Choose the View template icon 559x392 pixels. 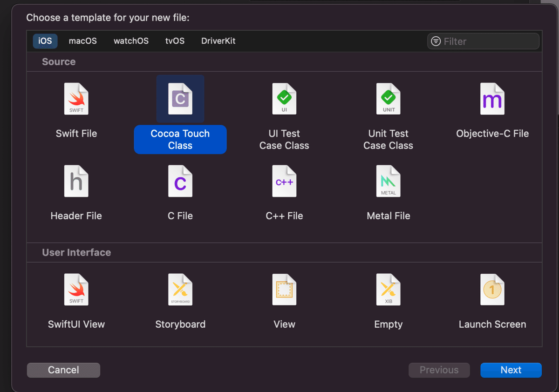pos(284,290)
